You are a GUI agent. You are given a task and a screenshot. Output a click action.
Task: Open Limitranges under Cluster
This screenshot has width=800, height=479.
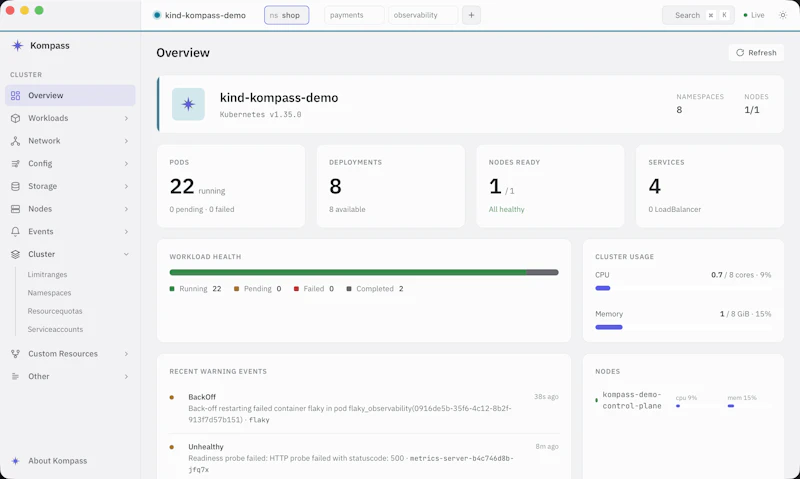47,274
